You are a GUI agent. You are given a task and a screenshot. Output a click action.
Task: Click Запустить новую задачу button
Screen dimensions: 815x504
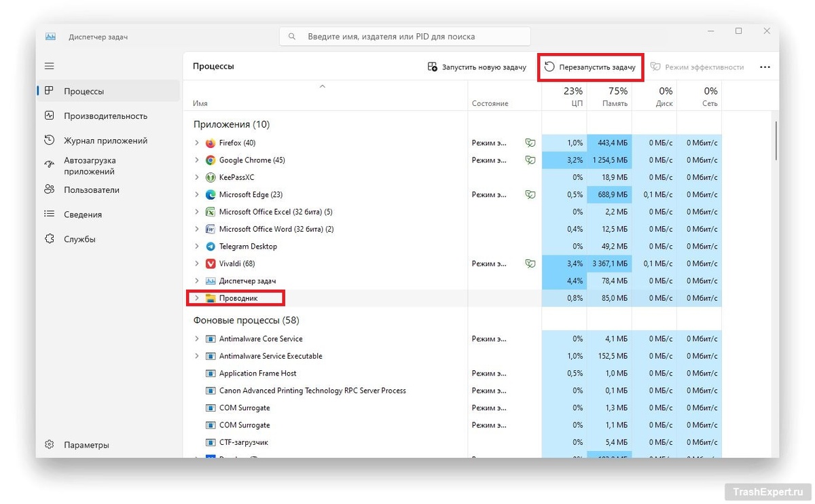(x=477, y=67)
